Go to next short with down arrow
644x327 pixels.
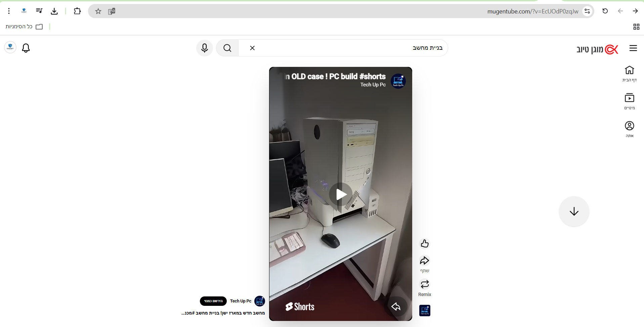coord(574,211)
